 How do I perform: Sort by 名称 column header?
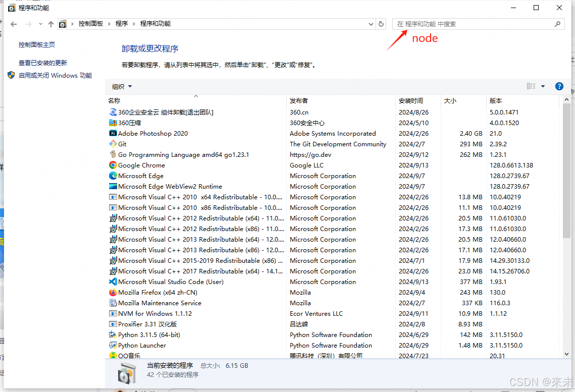[195, 100]
